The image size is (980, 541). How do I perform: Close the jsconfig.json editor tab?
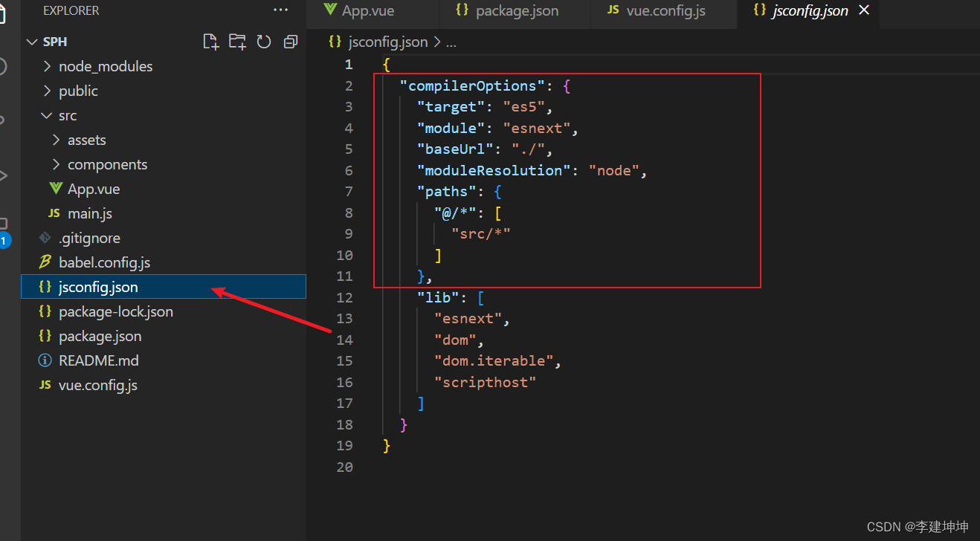tap(864, 10)
